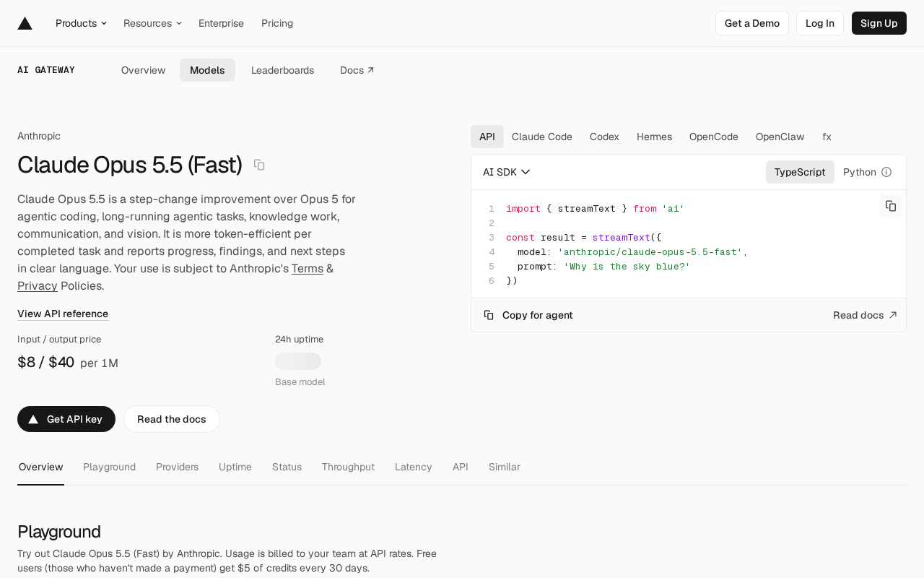The image size is (924, 578).
Task: Copy the code snippet with the copy icon
Action: (x=891, y=206)
